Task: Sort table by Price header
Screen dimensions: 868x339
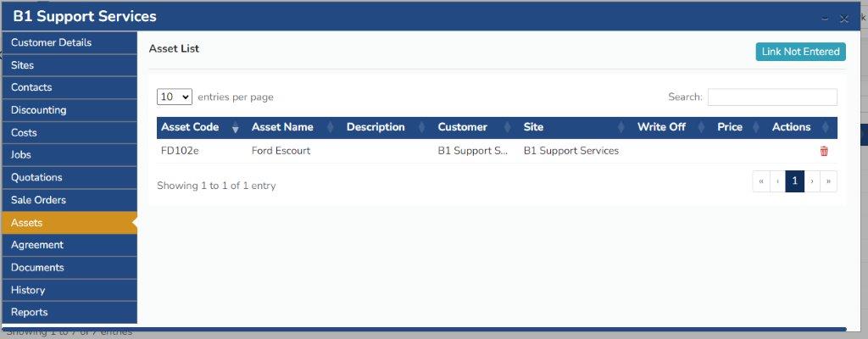Action: point(730,127)
